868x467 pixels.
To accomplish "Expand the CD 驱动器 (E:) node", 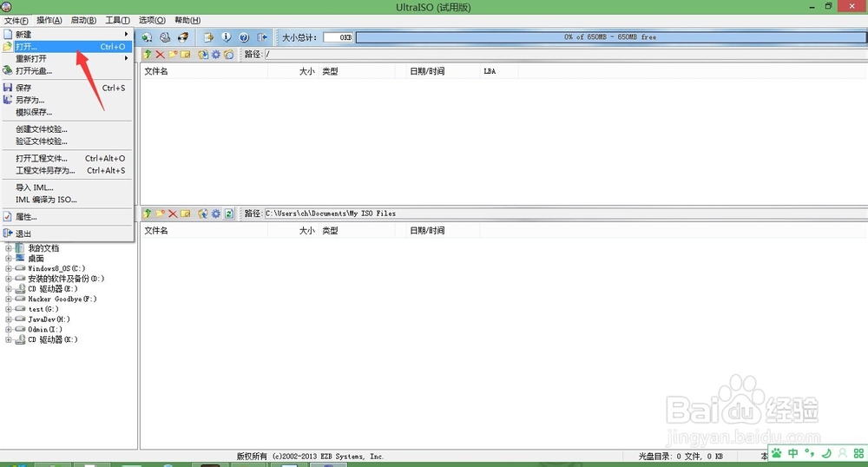I will (9, 289).
